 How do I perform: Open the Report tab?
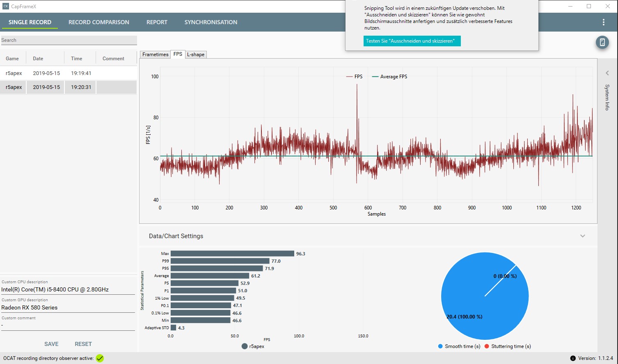tap(157, 22)
